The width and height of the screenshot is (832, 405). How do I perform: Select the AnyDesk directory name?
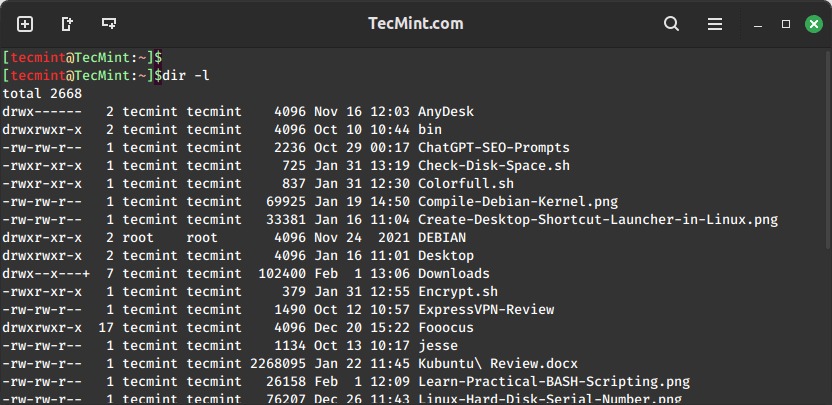pyautogui.click(x=446, y=112)
